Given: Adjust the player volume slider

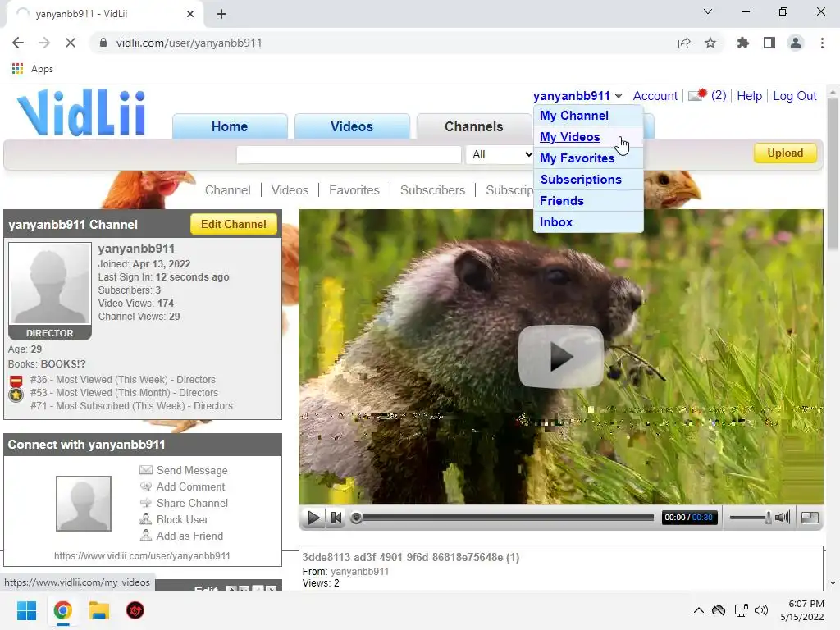Looking at the screenshot, I should [751, 518].
